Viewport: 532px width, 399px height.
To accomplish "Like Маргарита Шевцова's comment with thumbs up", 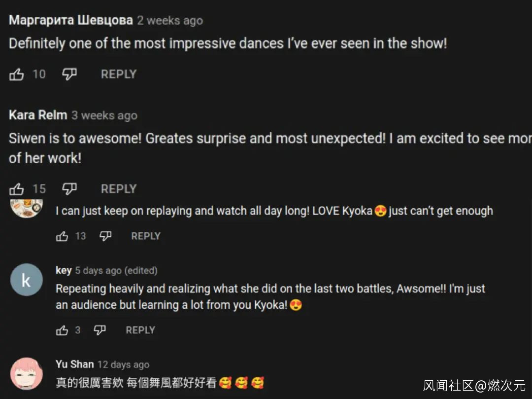I will click(x=16, y=74).
